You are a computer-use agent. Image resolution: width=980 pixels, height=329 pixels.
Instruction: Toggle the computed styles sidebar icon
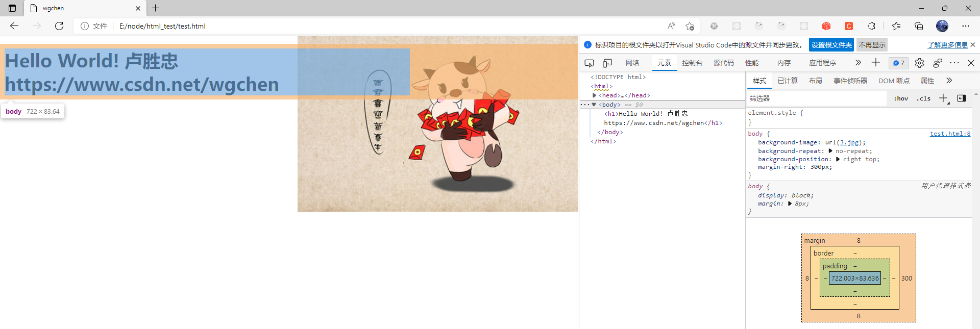click(962, 98)
